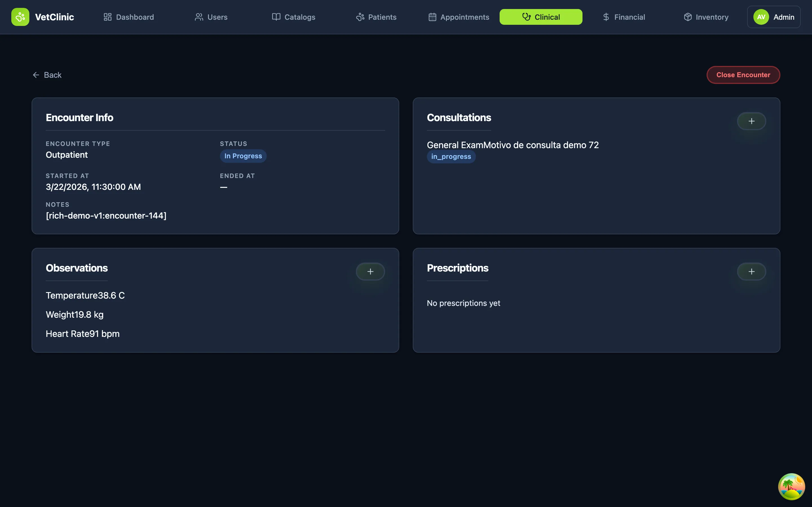The image size is (812, 507).
Task: Switch to the Catalogs tab
Action: [294, 17]
